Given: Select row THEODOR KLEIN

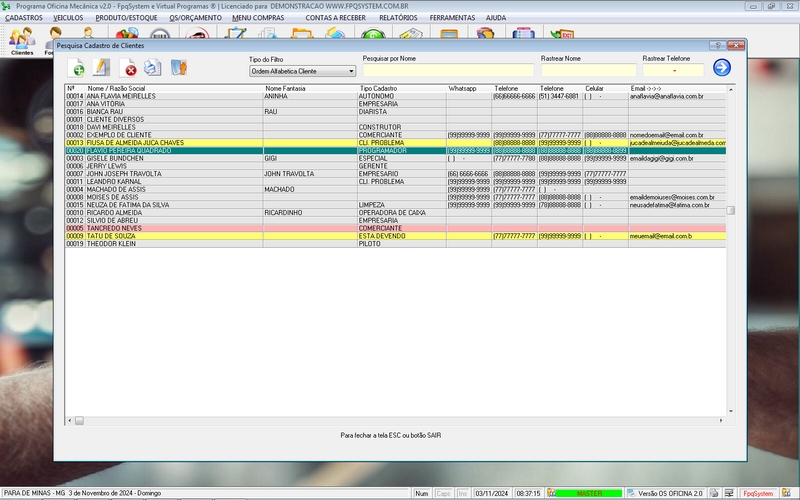Looking at the screenshot, I should [395, 244].
